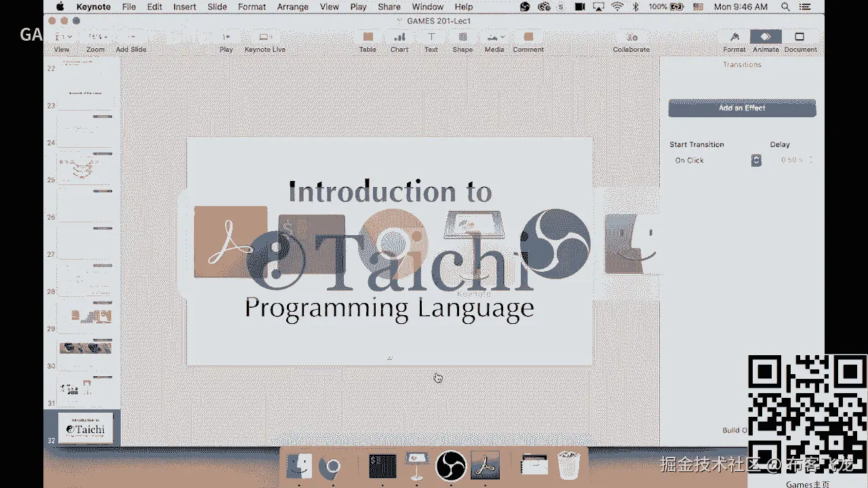Open OBS Studio from the Dock
Screen dimensions: 868x488
pyautogui.click(x=451, y=466)
